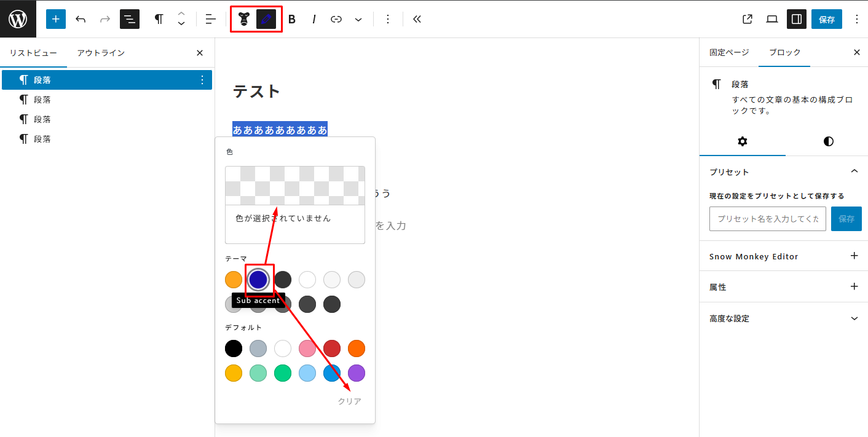
Task: Collapse the block toolbar with double chevron
Action: (x=417, y=19)
